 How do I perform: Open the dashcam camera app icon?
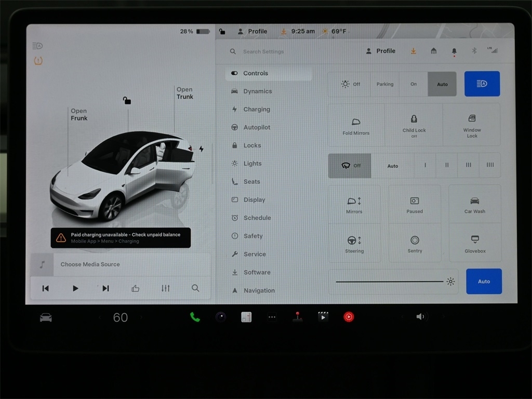220,317
